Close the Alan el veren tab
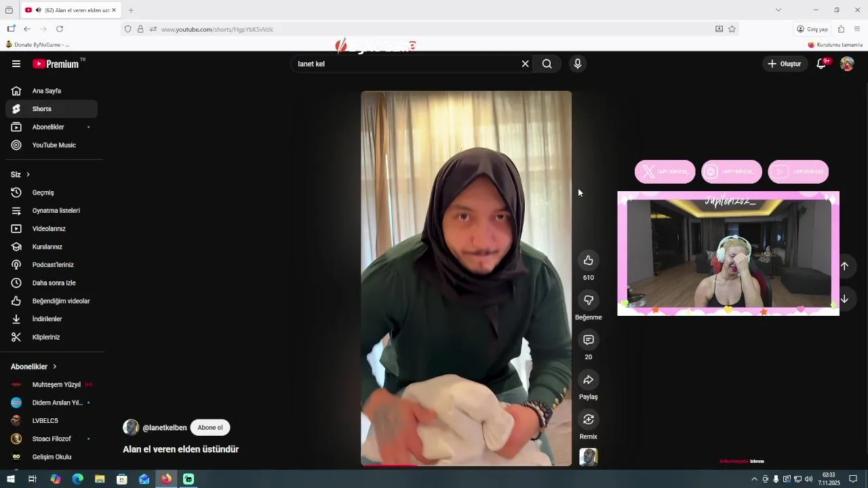 coord(114,10)
